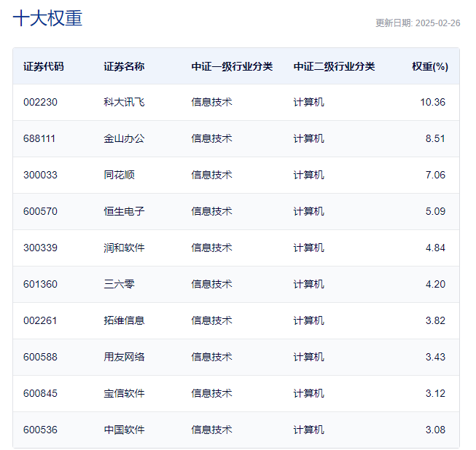Screen dimensions: 476x450
Task: Select security code 600536
Action: pyautogui.click(x=40, y=430)
